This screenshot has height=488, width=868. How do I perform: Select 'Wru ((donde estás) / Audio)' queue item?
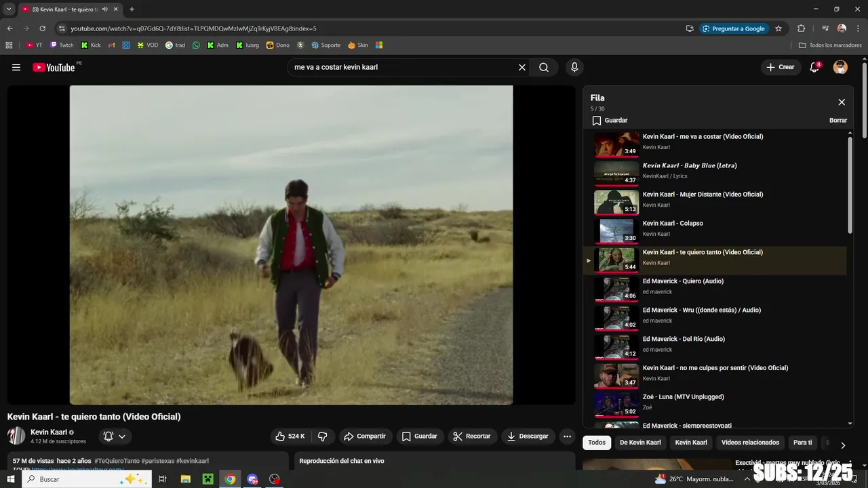[715, 318]
